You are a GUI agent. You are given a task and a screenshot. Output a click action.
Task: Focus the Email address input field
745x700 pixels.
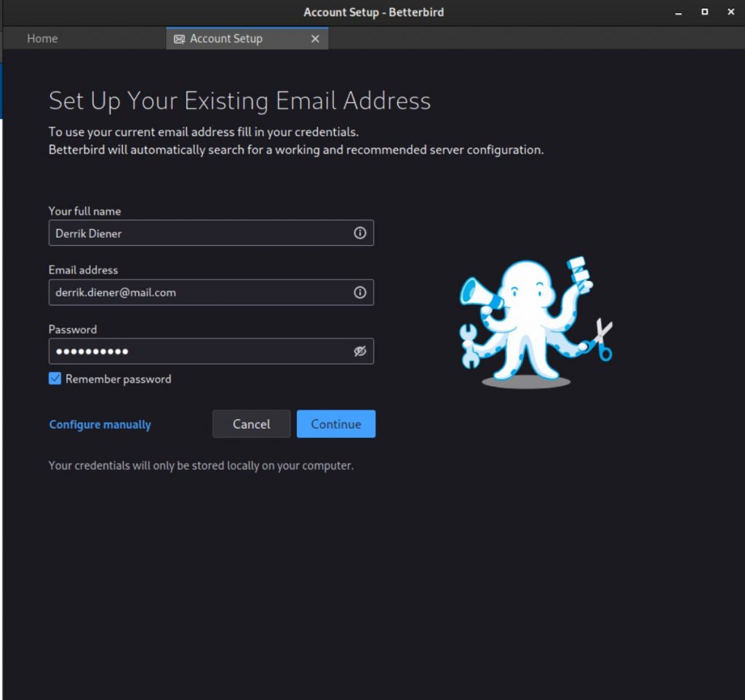point(211,293)
